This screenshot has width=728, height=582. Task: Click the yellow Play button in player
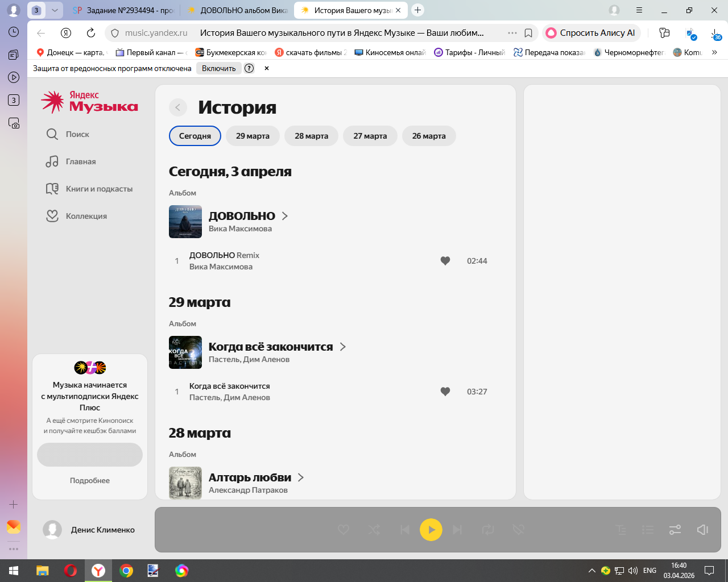pyautogui.click(x=431, y=530)
